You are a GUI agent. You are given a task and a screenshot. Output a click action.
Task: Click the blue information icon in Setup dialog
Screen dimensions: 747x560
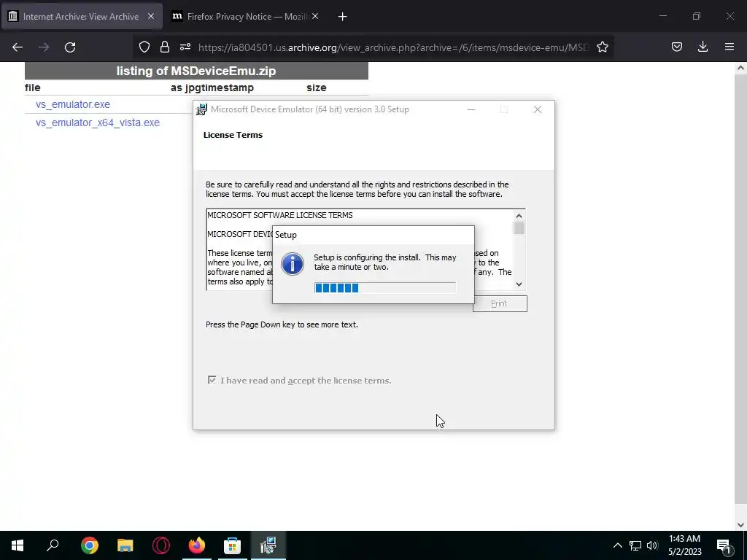(293, 264)
